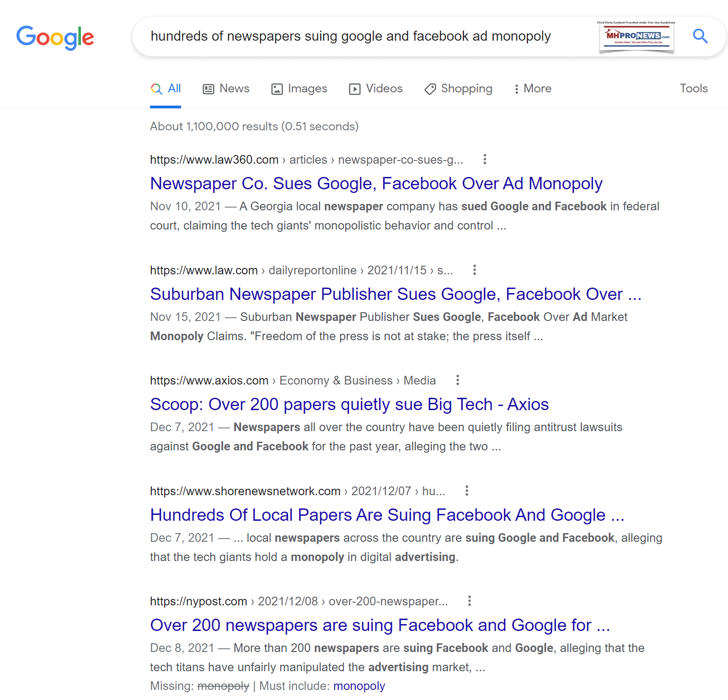Open the Tools options

694,89
